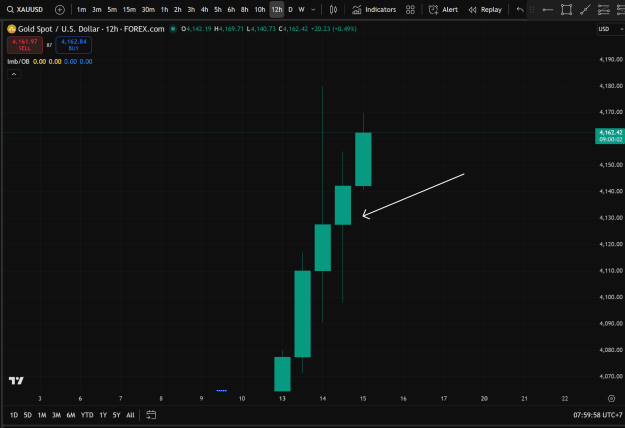Set date range to 6M
This screenshot has height=428, width=625.
click(71, 415)
